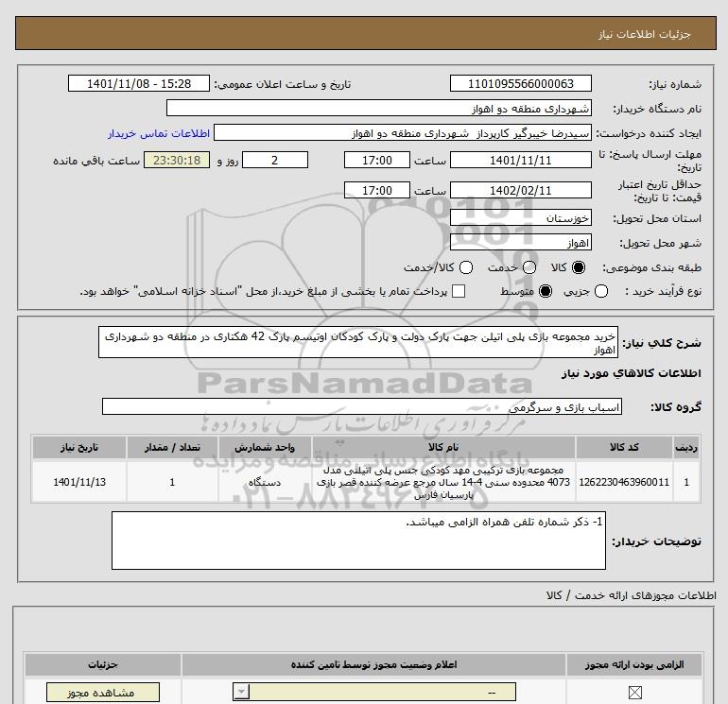Image resolution: width=728 pixels, height=704 pixels.
Task: Click the response deadline time field 17:00
Action: point(377,160)
